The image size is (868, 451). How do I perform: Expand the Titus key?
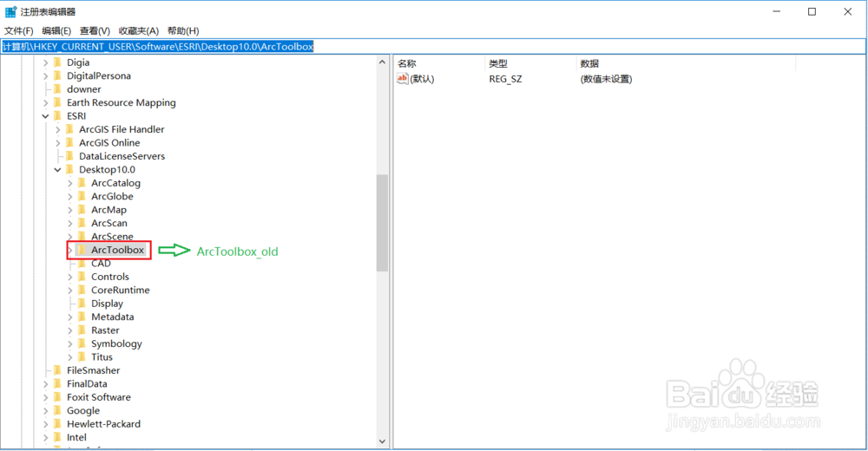70,357
